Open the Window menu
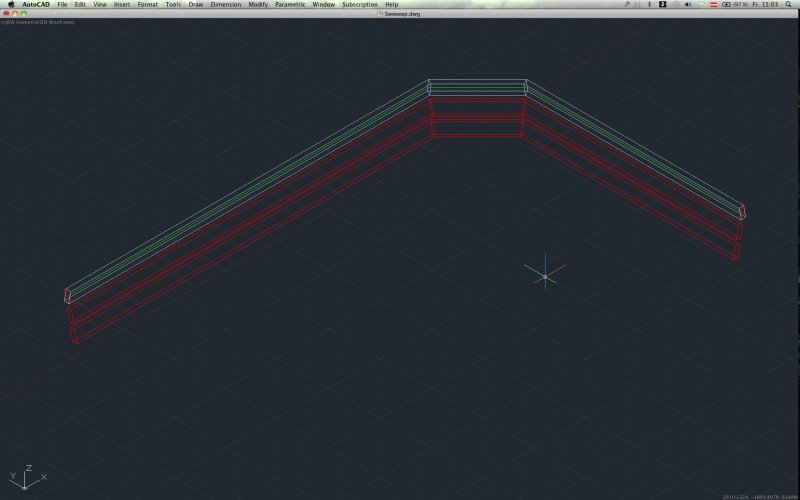This screenshot has width=800, height=500. tap(323, 4)
